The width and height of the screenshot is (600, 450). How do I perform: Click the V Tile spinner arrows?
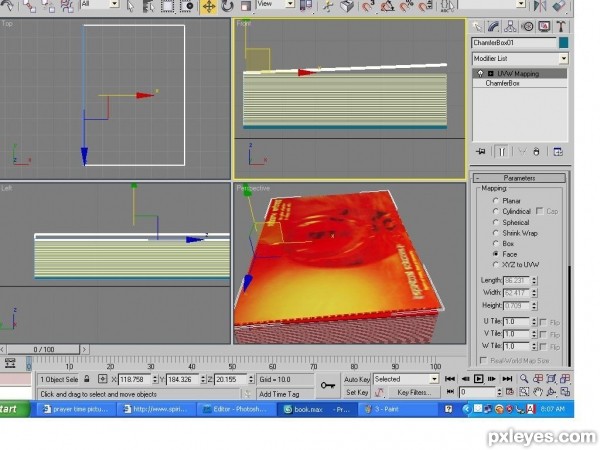534,334
